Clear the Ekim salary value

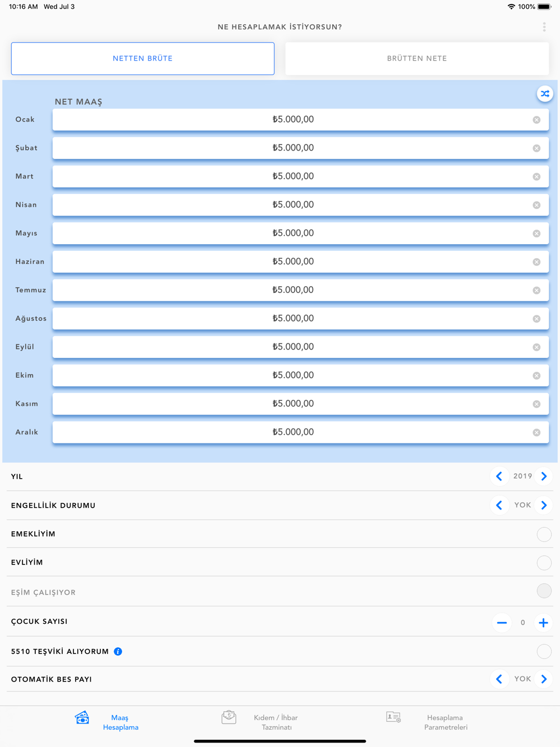click(x=536, y=376)
